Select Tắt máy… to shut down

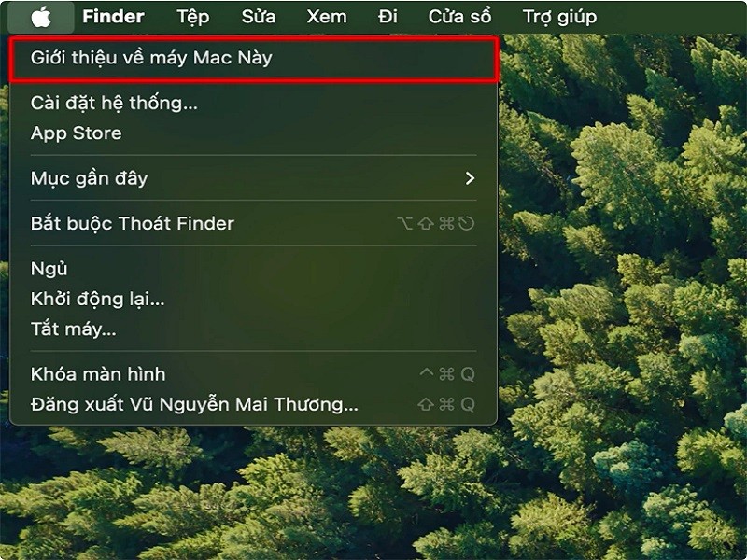(x=253, y=329)
